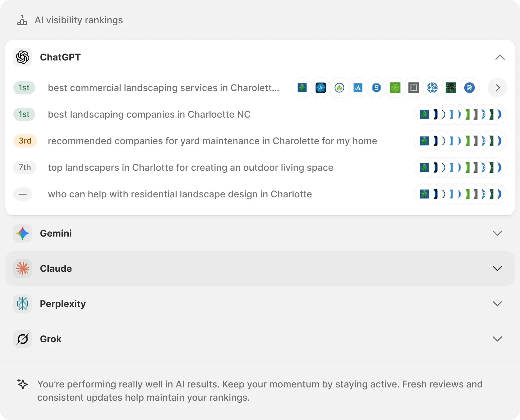Click the green leaf circle company logo
The width and height of the screenshot is (520, 420).
click(x=339, y=88)
